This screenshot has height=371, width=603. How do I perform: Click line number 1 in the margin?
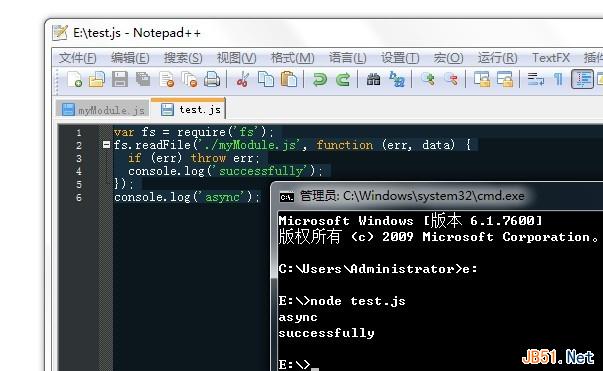coord(79,133)
